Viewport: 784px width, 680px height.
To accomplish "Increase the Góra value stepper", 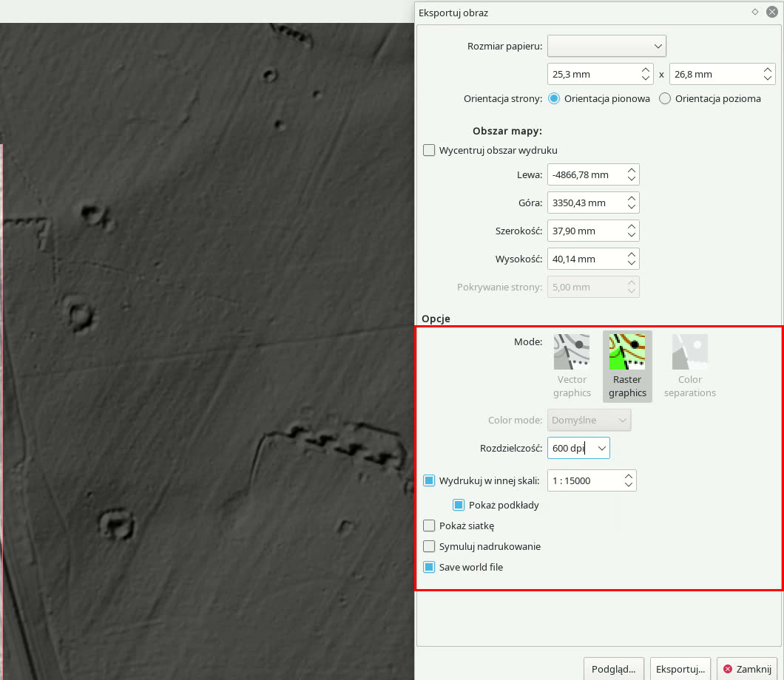I will click(632, 199).
